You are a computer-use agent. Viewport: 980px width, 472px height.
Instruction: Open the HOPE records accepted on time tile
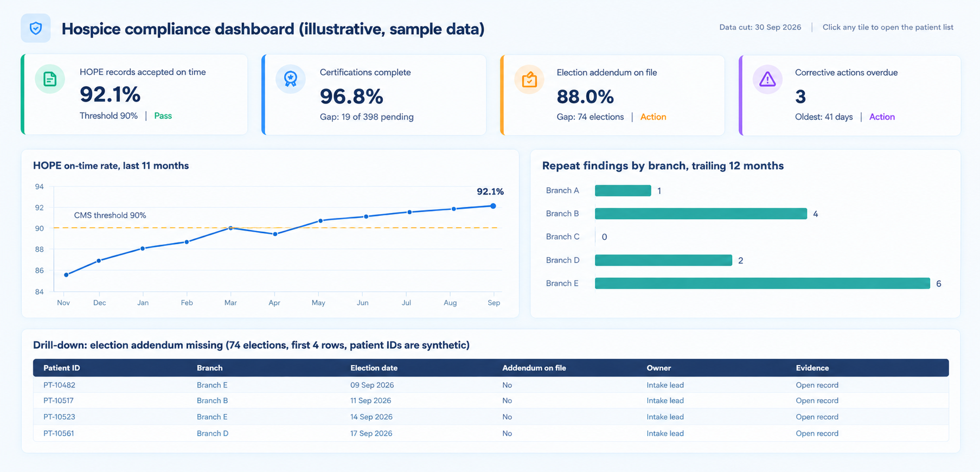point(134,94)
